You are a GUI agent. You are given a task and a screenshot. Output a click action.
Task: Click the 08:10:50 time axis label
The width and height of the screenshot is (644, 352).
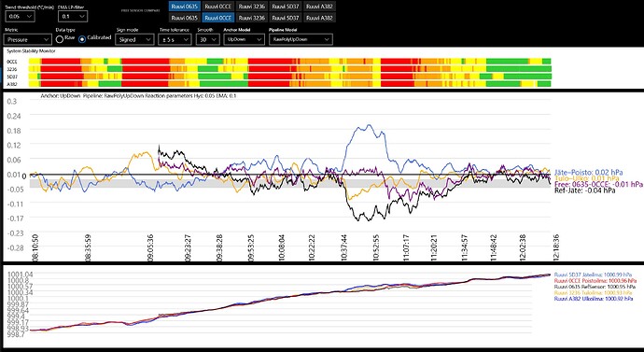tap(35, 247)
